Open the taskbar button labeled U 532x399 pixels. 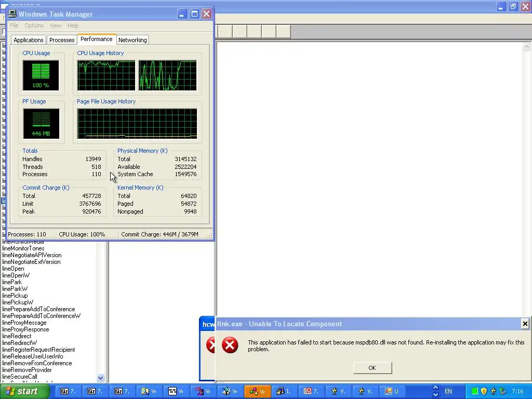(x=392, y=391)
